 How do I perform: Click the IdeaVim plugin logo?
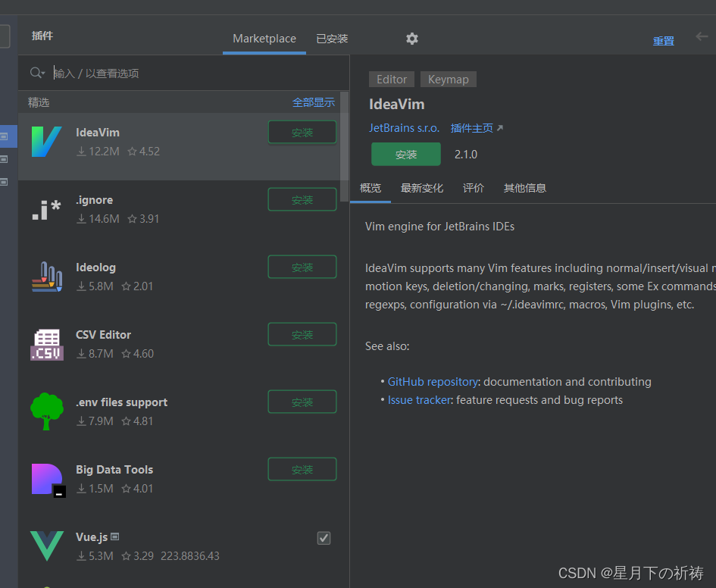[46, 142]
